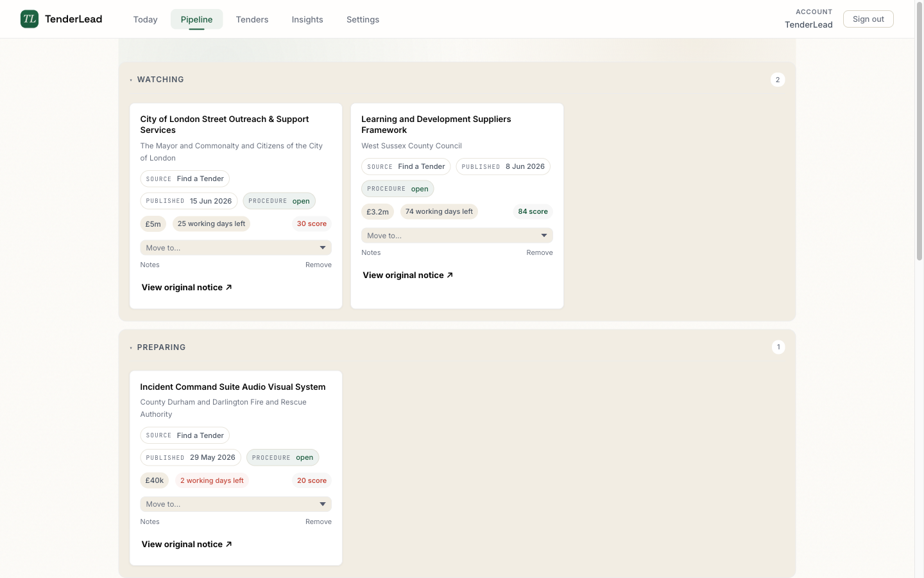
Task: Open the Insights tab
Action: 307,19
